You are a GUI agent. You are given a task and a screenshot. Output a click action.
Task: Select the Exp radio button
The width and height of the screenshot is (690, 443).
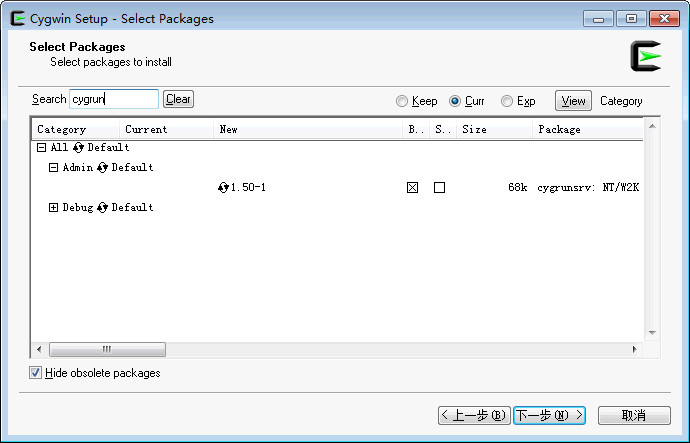point(507,101)
